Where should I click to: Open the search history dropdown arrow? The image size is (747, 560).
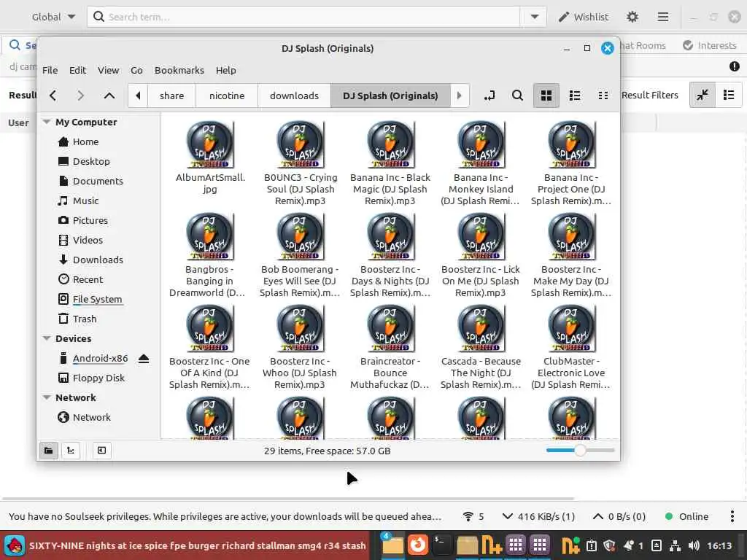click(x=535, y=17)
